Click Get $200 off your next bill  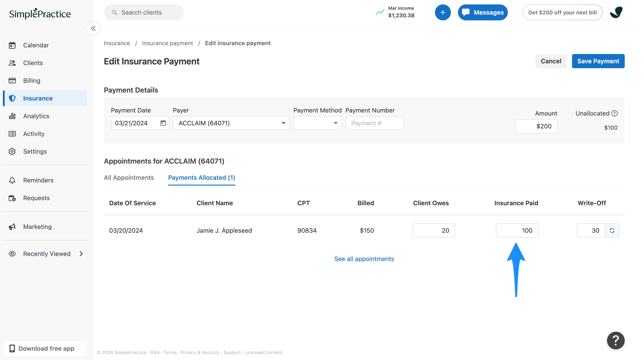pos(562,12)
